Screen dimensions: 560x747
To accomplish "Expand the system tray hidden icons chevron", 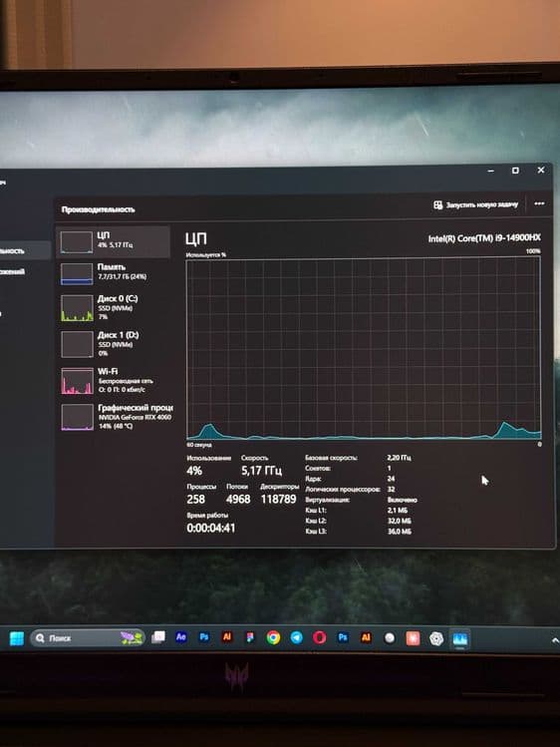I will click(555, 640).
